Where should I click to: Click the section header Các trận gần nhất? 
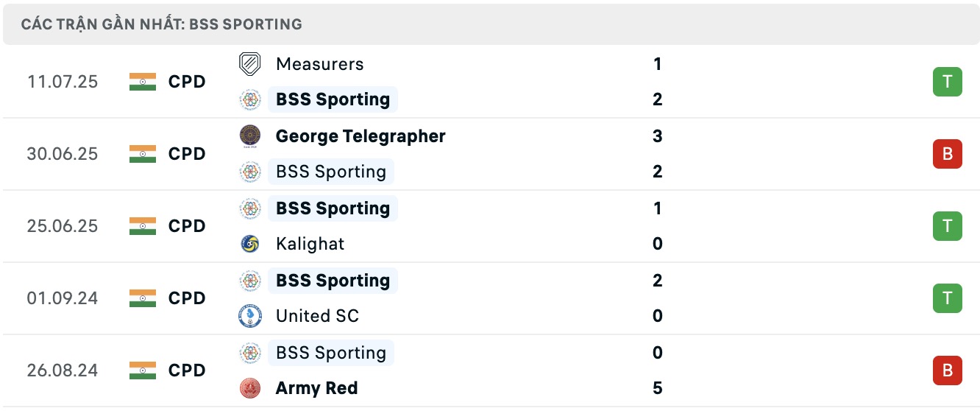[162, 24]
